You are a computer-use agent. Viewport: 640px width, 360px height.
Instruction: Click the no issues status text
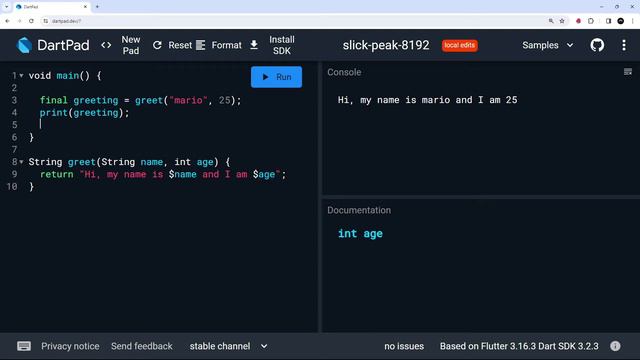tap(404, 346)
